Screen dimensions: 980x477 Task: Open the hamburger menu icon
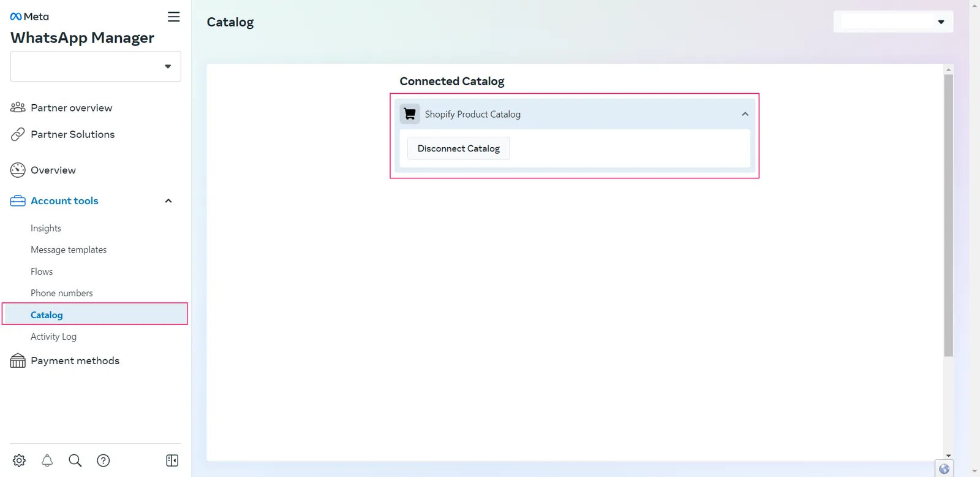pos(174,17)
